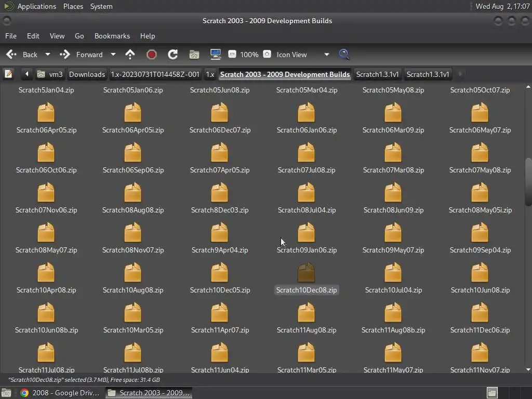Switch to the 2008 - Google Drive Chrome task
The height and width of the screenshot is (399, 532).
(60, 393)
